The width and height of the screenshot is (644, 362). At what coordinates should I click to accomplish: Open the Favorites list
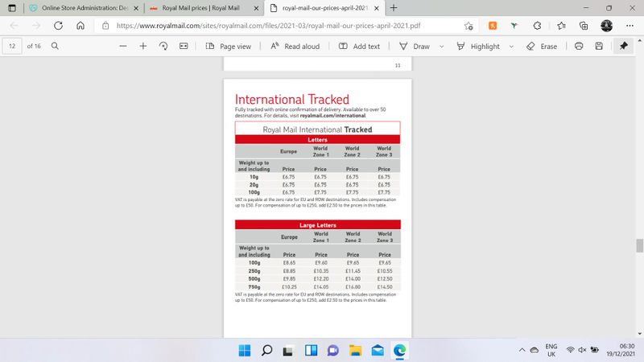point(561,26)
